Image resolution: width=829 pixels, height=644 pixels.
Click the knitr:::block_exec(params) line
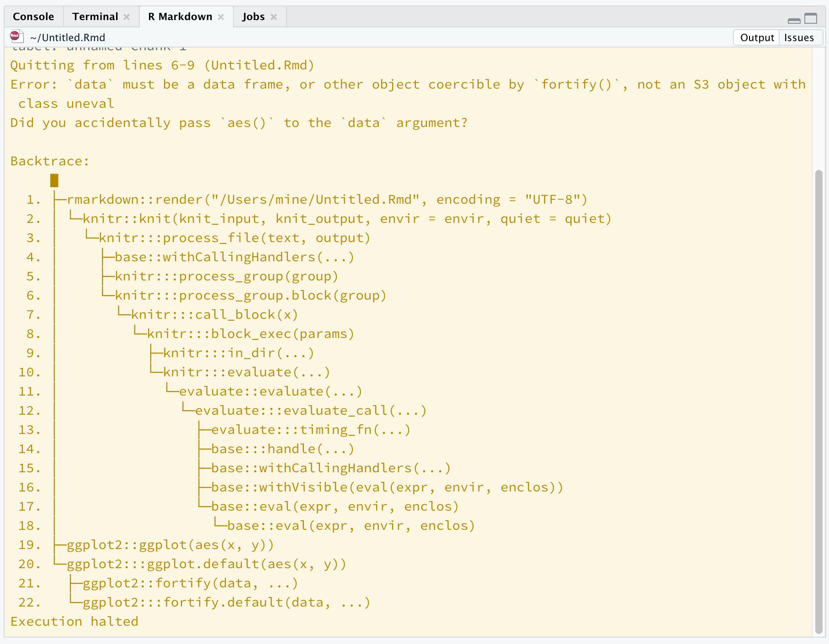tap(251, 334)
